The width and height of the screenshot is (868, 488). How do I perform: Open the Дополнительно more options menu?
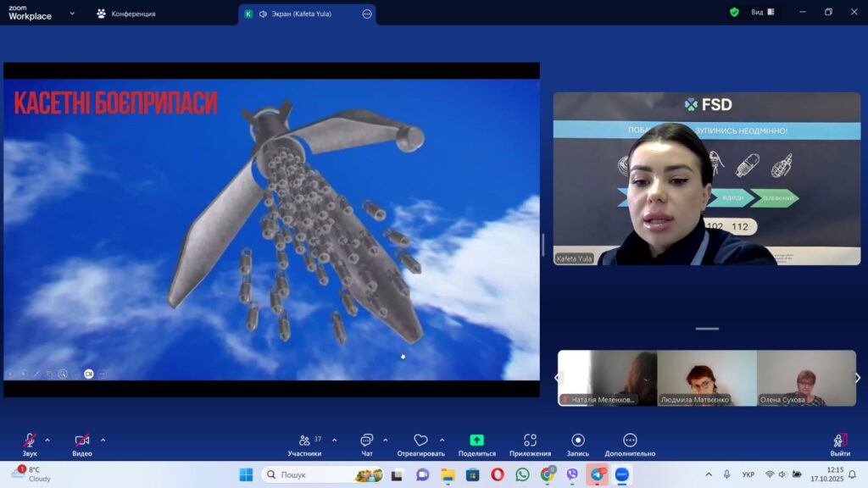[x=630, y=441]
